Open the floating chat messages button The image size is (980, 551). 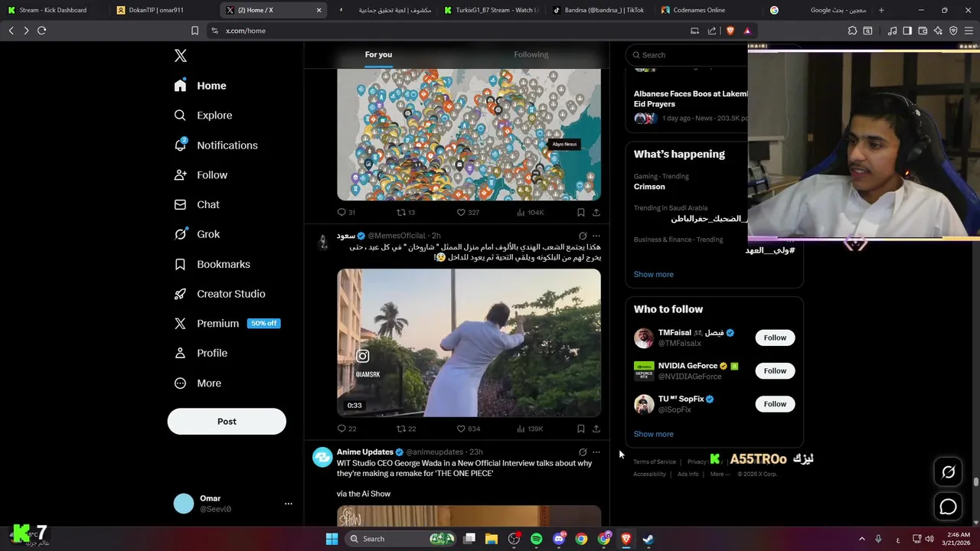pyautogui.click(x=948, y=507)
